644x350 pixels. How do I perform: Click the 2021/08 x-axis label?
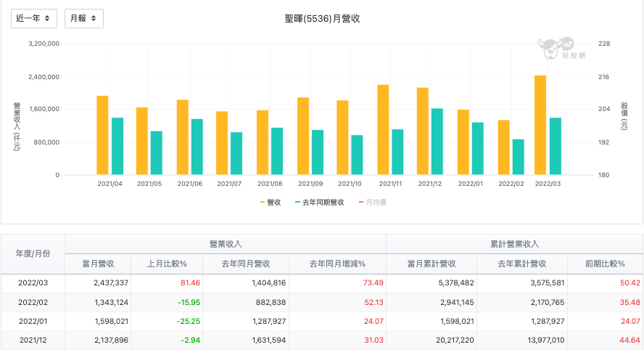pyautogui.click(x=270, y=184)
